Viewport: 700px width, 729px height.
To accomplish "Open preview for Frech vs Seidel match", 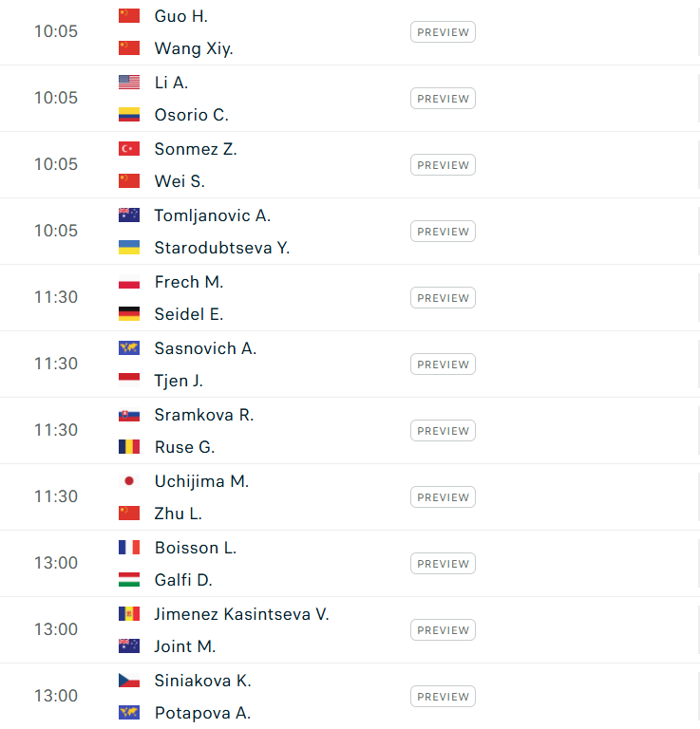I will pyautogui.click(x=443, y=298).
